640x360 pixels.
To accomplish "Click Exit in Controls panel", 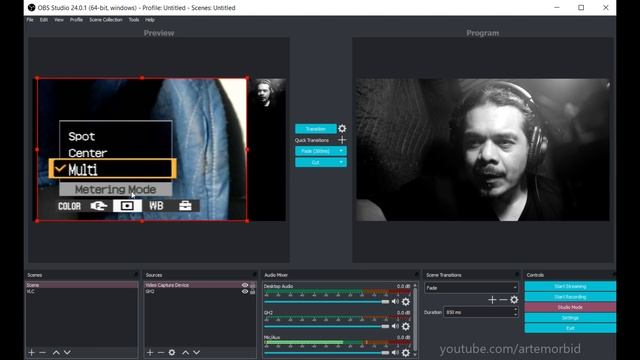I will click(570, 328).
